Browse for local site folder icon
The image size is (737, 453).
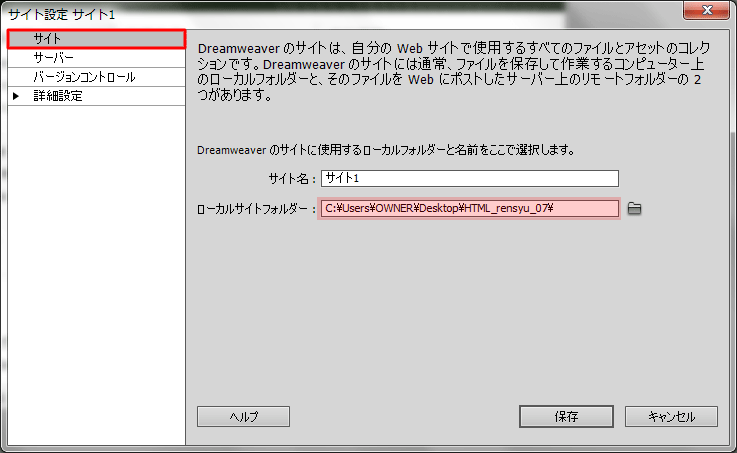(635, 208)
